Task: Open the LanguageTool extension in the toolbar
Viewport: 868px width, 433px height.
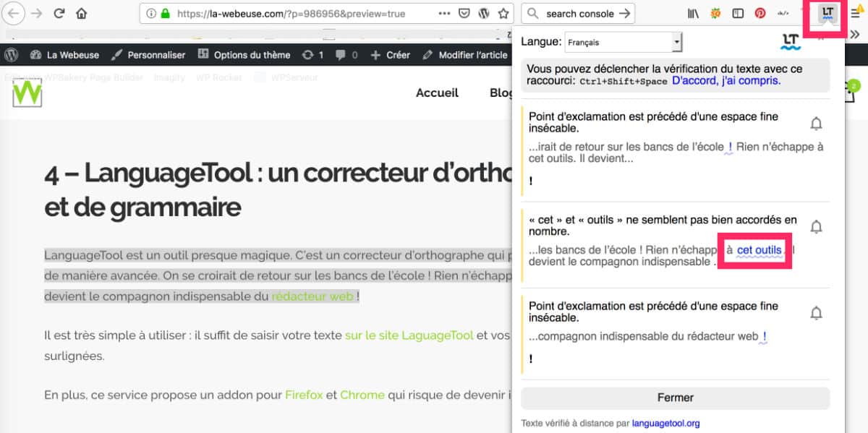Action: pyautogui.click(x=828, y=13)
